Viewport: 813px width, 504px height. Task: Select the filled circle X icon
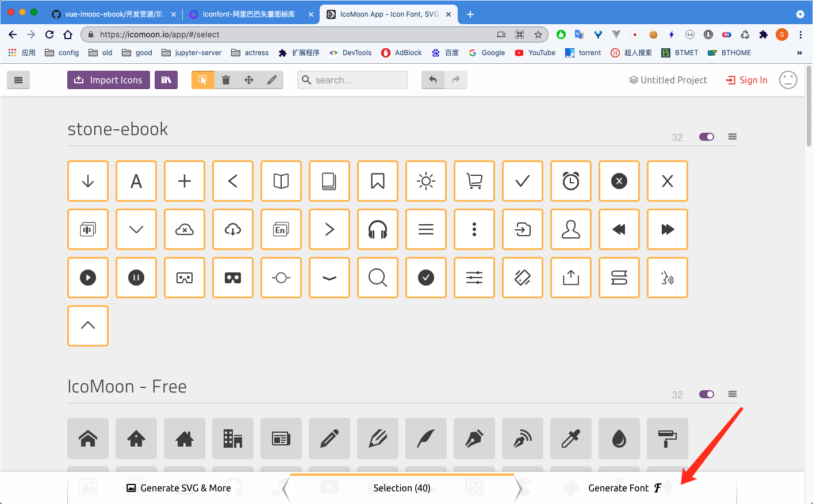619,181
